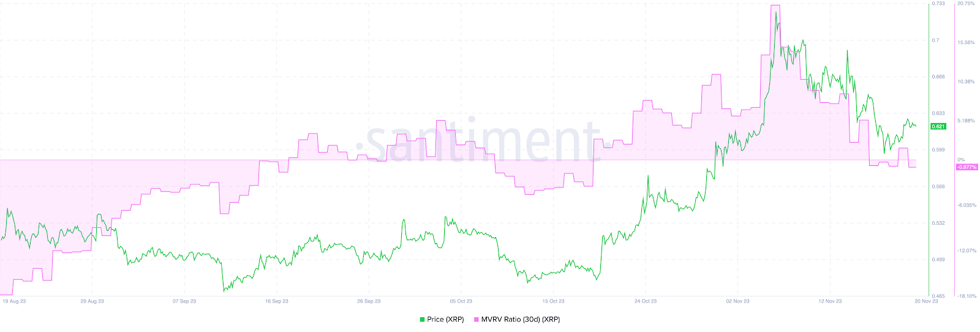Click the 12 Nov 23 date marker

[x=830, y=301]
